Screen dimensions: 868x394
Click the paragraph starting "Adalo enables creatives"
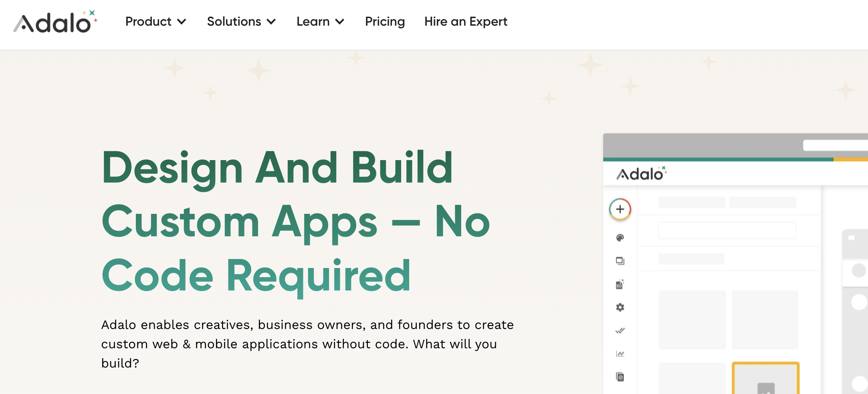307,344
